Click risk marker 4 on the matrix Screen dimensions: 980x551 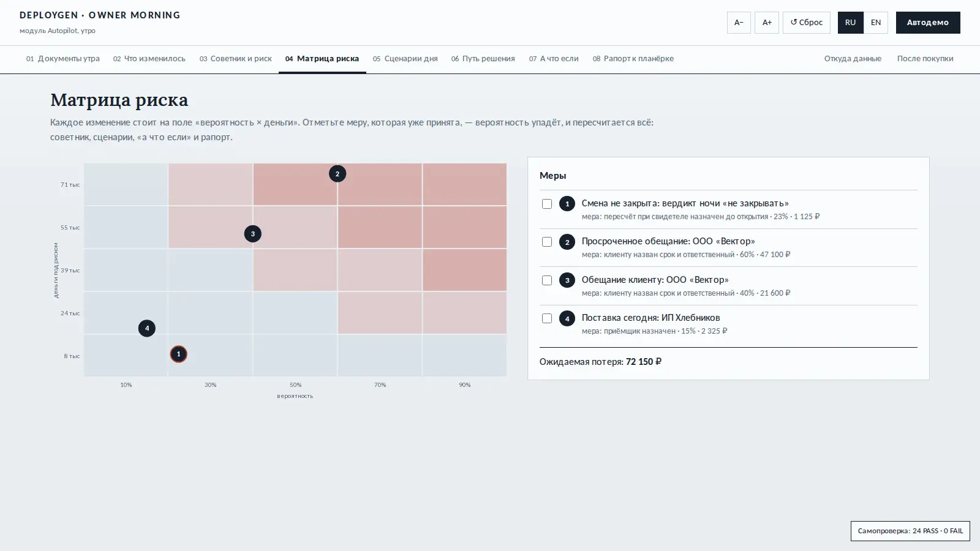pos(147,328)
